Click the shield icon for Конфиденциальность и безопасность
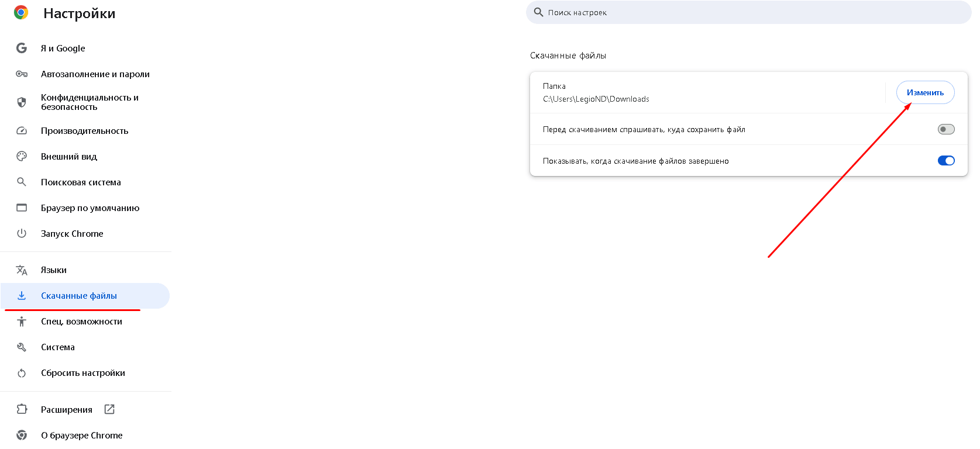Screen dimensions: 980x449 tap(22, 102)
